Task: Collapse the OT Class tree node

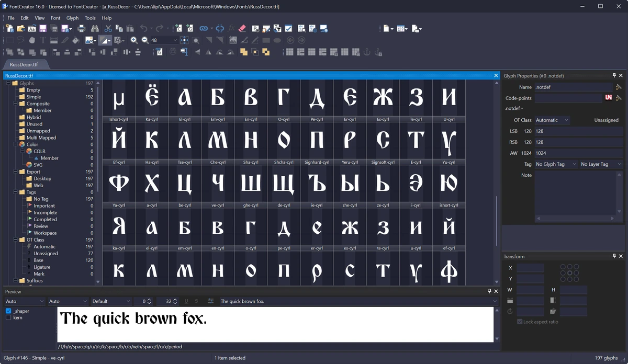Action: click(x=15, y=240)
